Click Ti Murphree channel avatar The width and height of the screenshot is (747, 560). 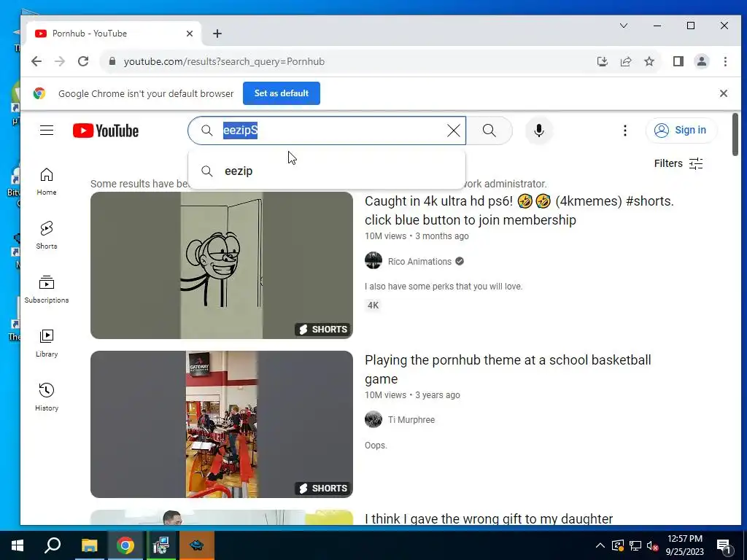tap(373, 419)
